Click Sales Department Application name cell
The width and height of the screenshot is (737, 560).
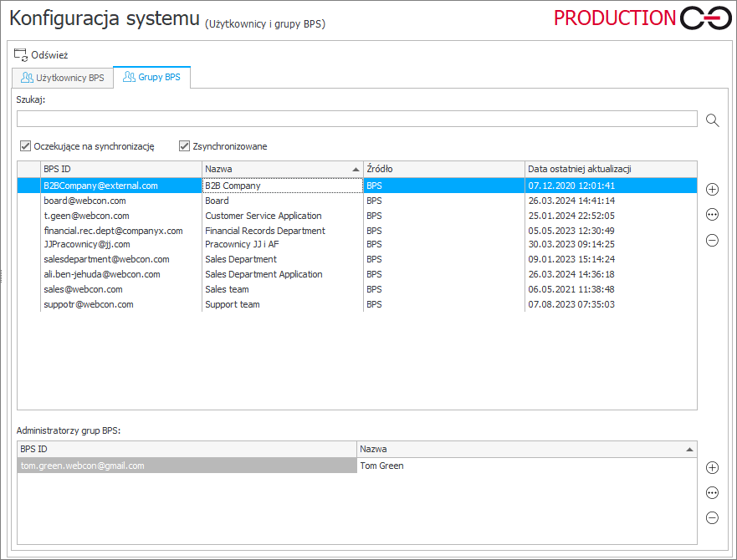pos(283,274)
